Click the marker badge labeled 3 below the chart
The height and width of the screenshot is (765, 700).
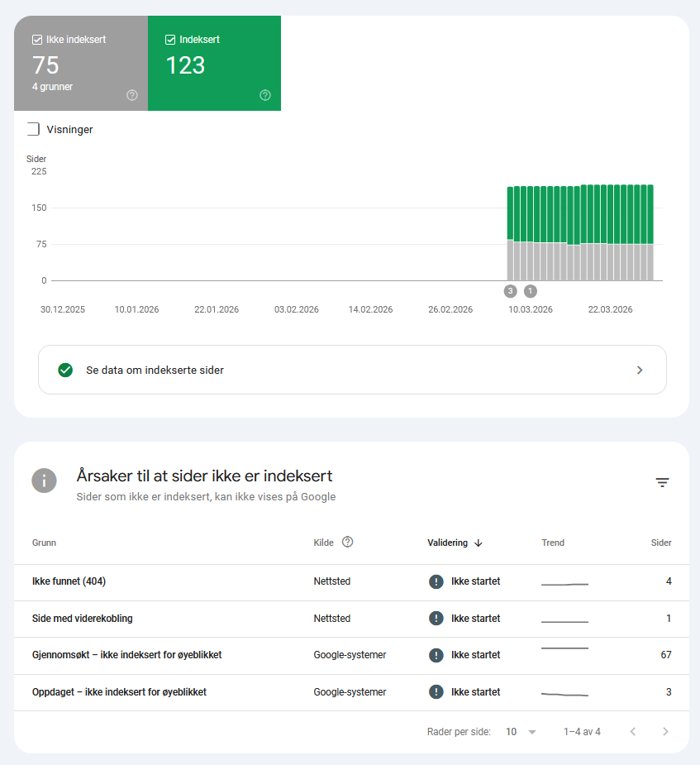[510, 291]
